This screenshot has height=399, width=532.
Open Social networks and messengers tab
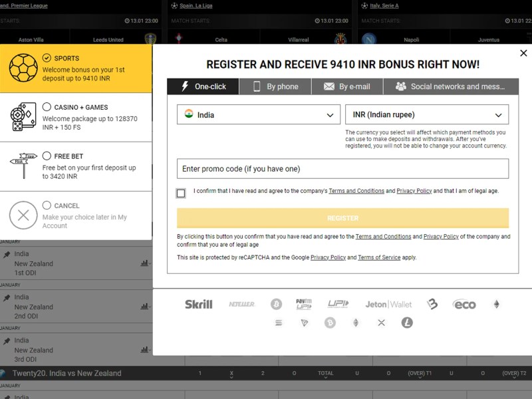pos(451,86)
